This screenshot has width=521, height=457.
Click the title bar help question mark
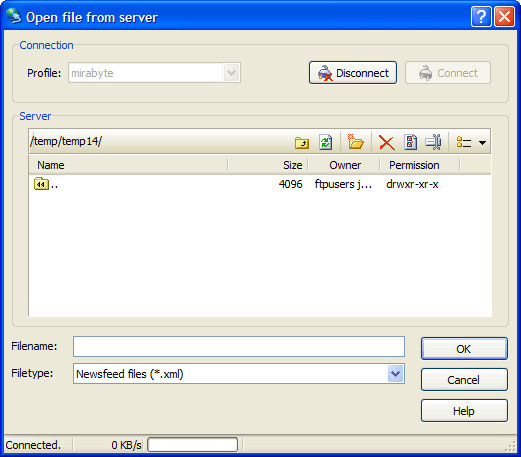coord(481,16)
